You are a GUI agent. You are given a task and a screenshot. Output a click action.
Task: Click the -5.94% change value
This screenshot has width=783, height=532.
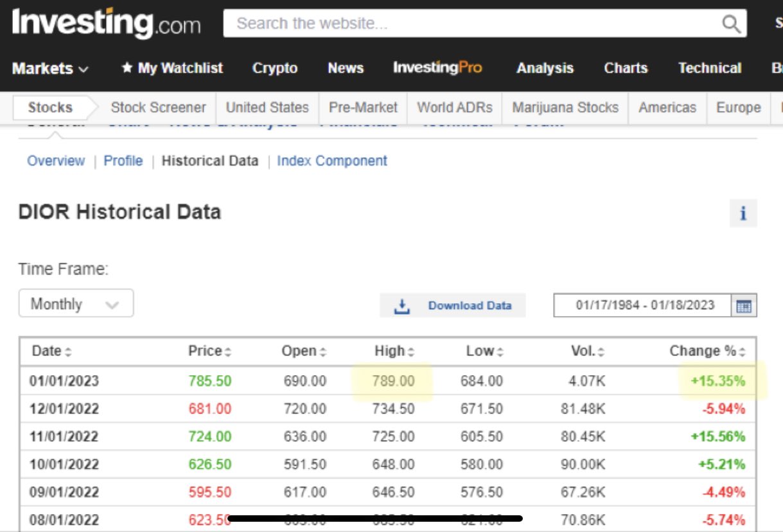(x=723, y=409)
